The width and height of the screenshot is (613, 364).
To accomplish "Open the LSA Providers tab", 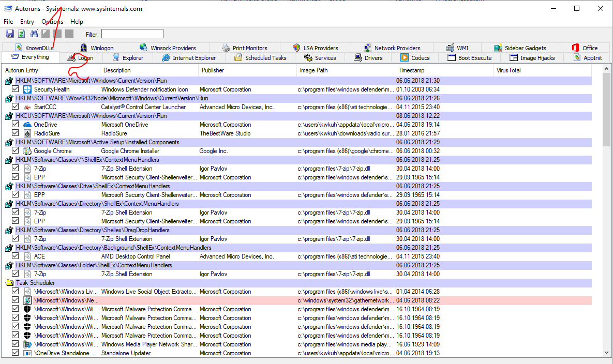I will 316,48.
